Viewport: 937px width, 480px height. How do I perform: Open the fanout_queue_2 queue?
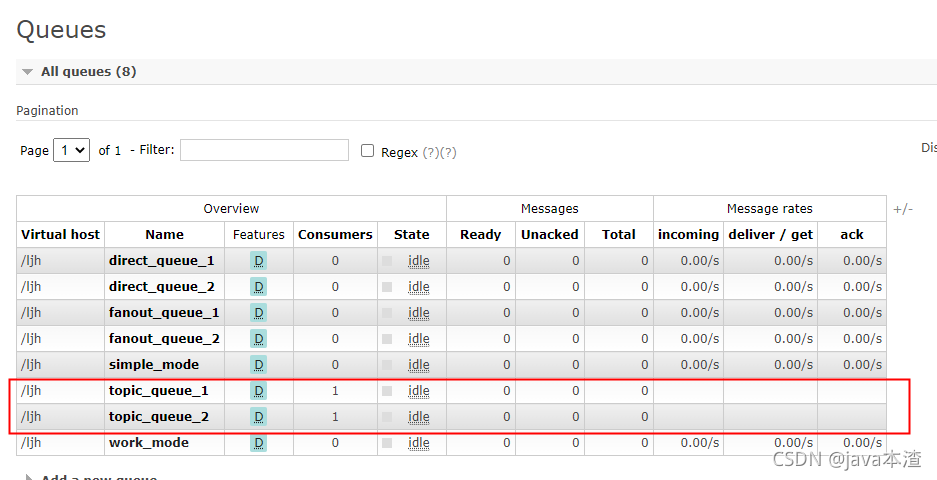point(164,338)
